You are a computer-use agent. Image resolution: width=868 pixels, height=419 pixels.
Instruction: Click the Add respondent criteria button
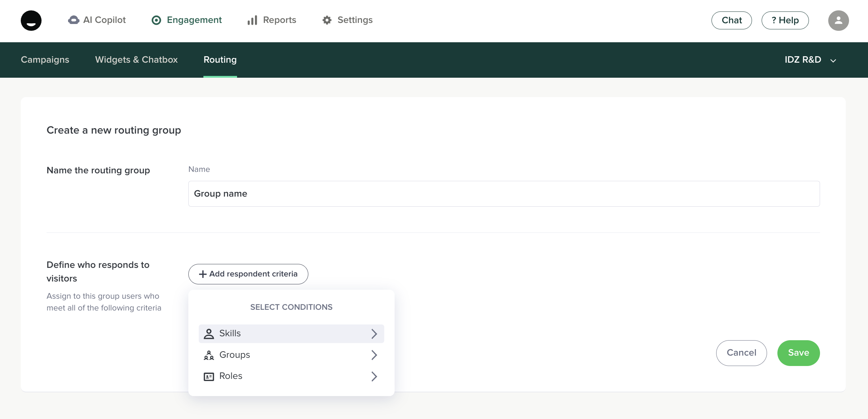(248, 274)
